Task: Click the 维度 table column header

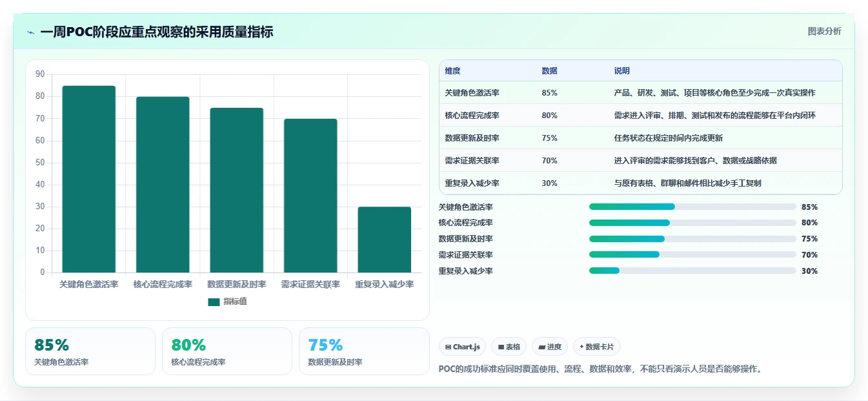Action: [x=452, y=71]
